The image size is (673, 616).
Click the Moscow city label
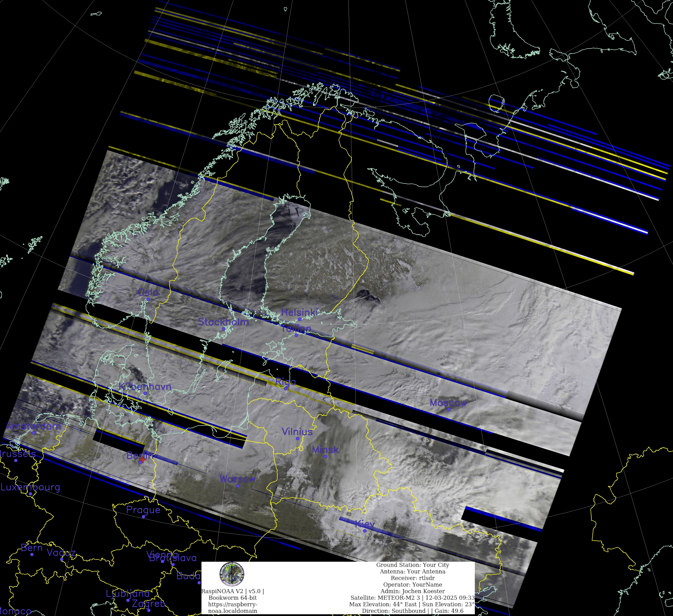click(448, 402)
